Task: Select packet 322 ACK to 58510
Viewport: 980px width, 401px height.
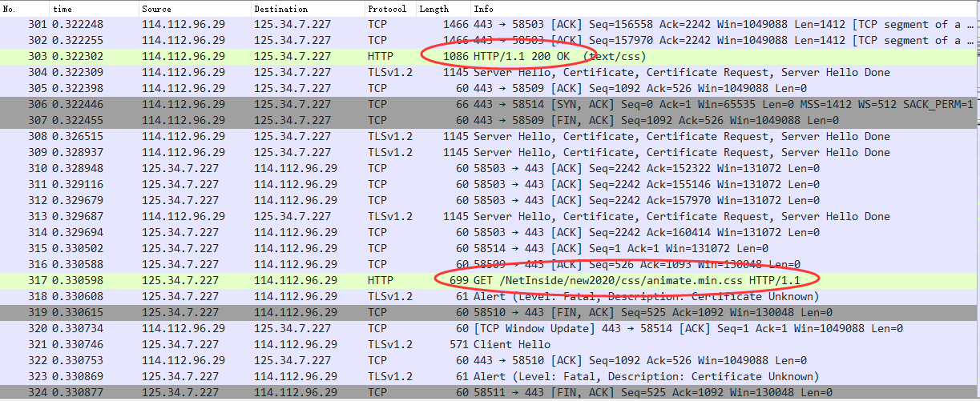Action: [x=490, y=360]
